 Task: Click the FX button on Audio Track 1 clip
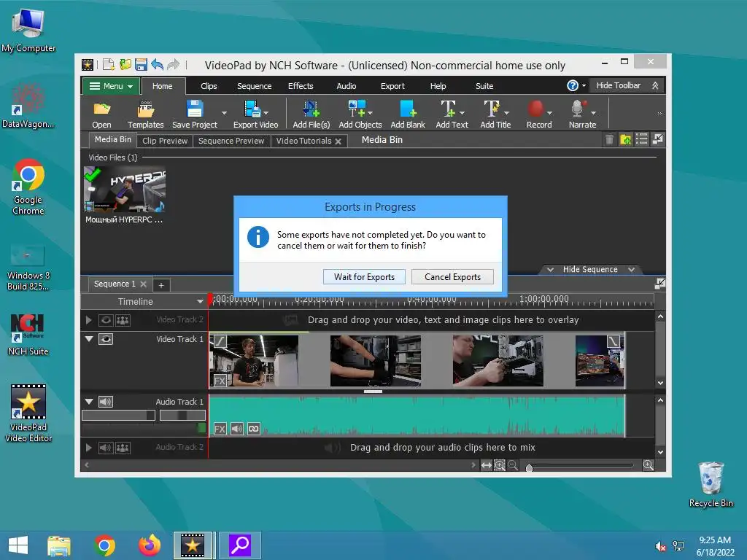click(x=220, y=429)
